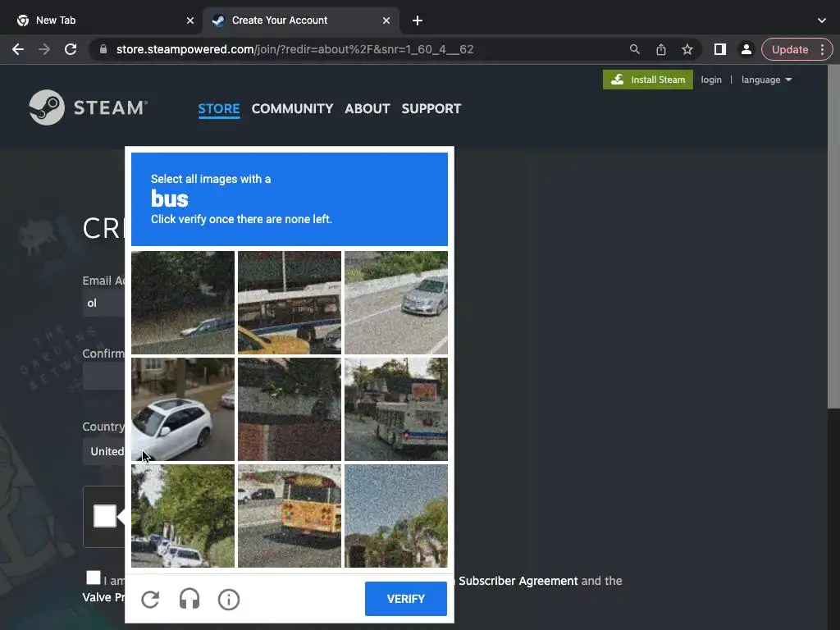Image resolution: width=840 pixels, height=630 pixels.
Task: Select the white and blue bus on street tile
Action: pyautogui.click(x=396, y=409)
